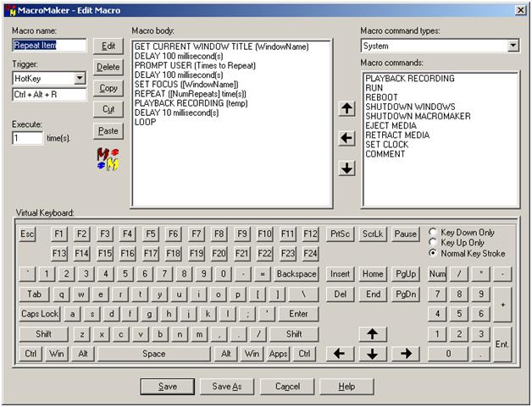This screenshot has height=407, width=532.
Task: Click the move-down arrow beside macro body
Action: tap(346, 168)
